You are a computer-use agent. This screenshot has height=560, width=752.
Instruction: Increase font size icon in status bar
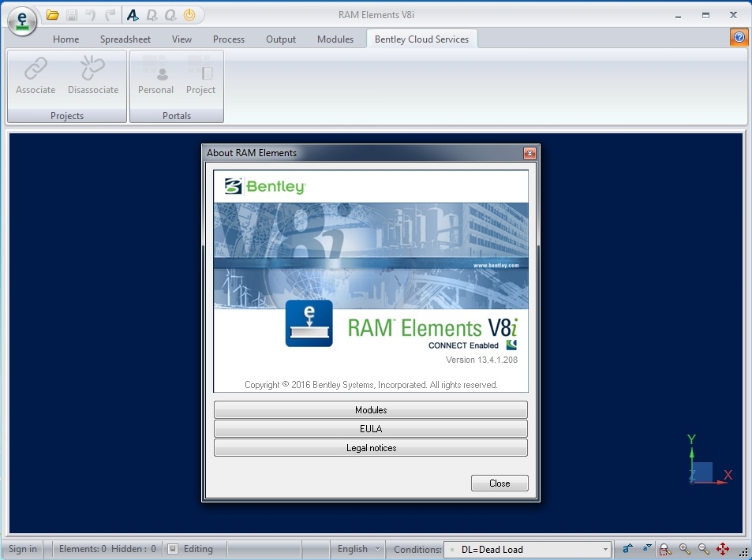[627, 548]
